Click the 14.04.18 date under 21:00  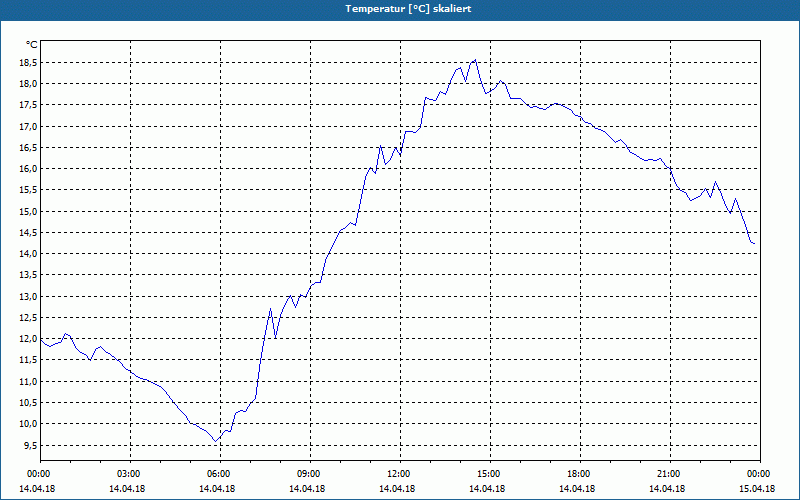coord(667,488)
